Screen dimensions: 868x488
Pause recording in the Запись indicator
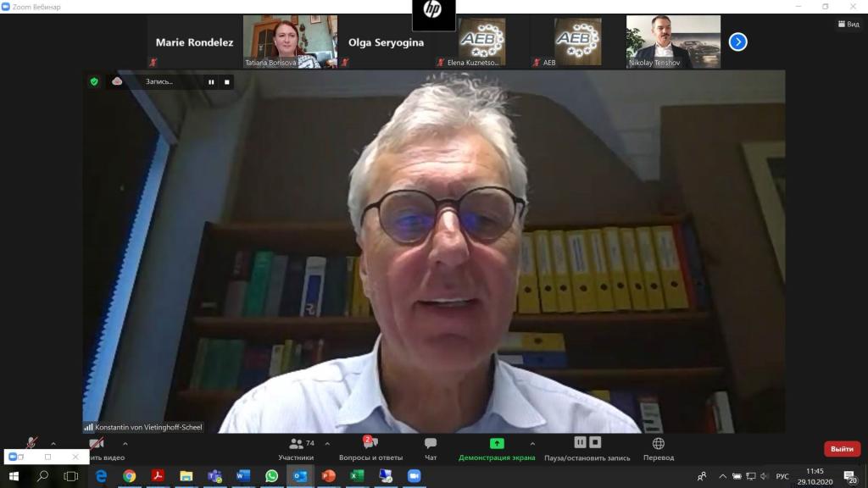point(211,82)
